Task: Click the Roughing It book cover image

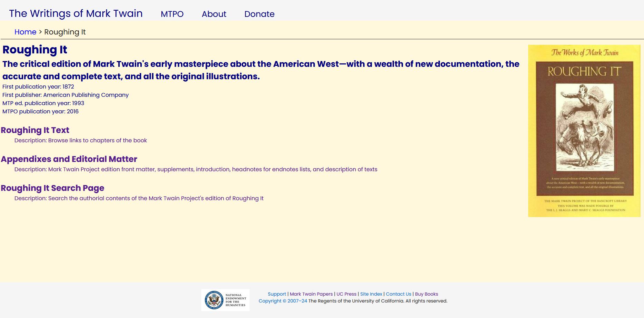Action: pyautogui.click(x=584, y=131)
